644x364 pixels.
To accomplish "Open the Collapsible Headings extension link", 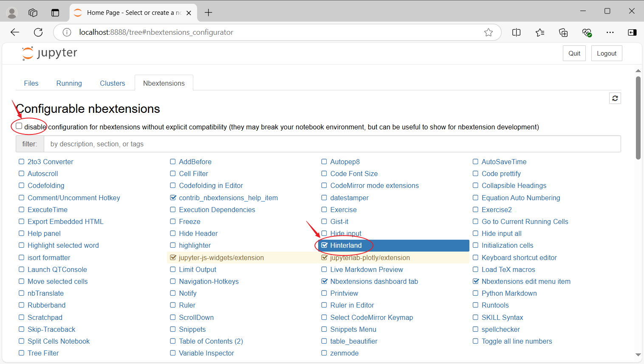I will point(514,185).
